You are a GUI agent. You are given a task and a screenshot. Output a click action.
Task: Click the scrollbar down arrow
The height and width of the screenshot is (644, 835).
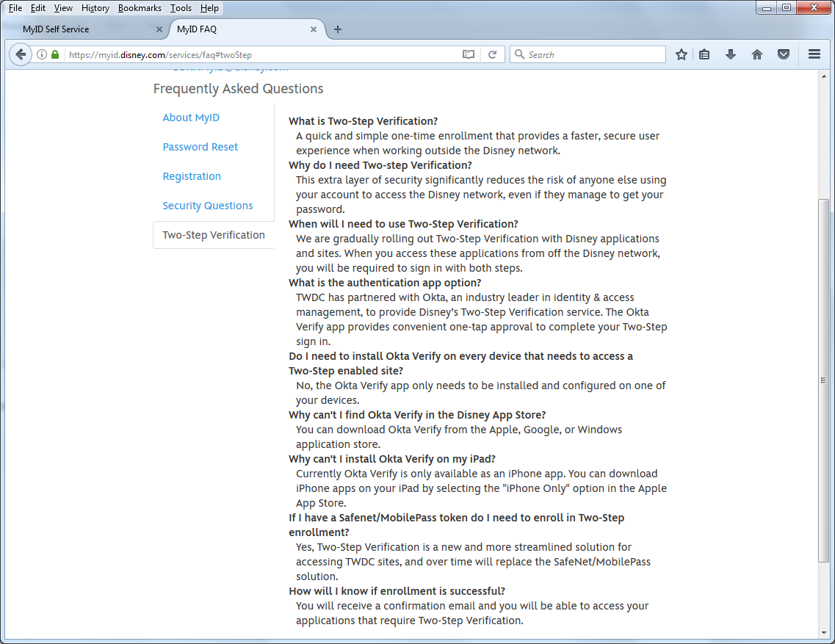coord(824,633)
